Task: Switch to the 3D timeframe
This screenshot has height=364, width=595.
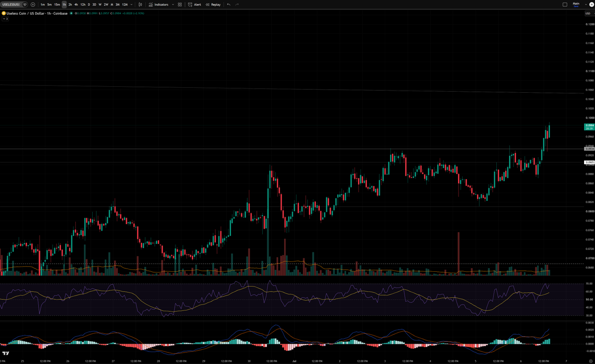Action: pos(94,4)
